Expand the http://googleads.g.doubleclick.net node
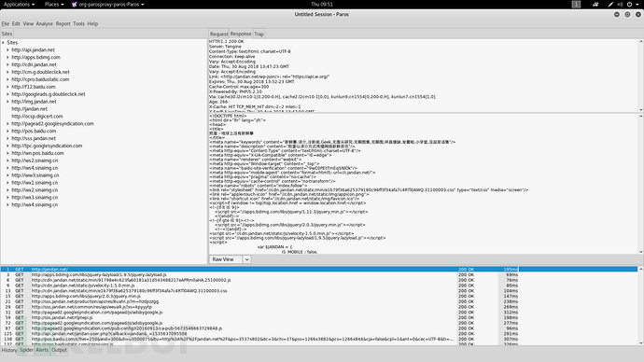This screenshot has height=362, width=644. (7, 94)
